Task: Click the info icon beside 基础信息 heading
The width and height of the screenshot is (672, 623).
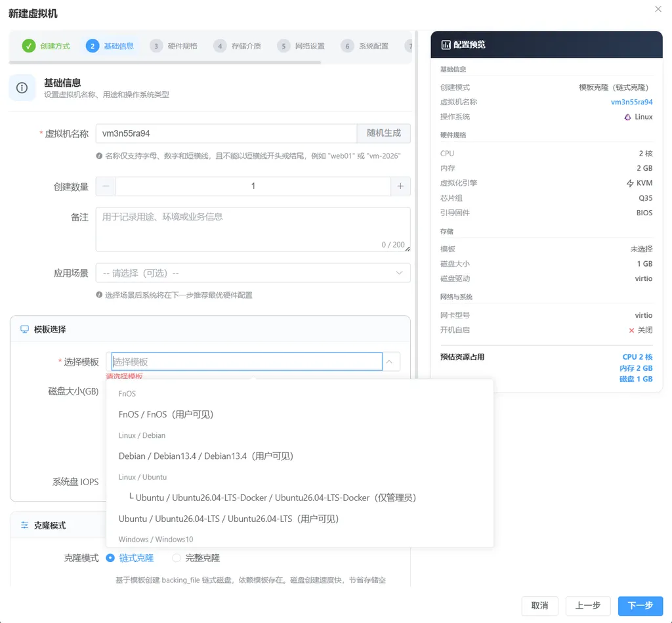Action: (22, 88)
